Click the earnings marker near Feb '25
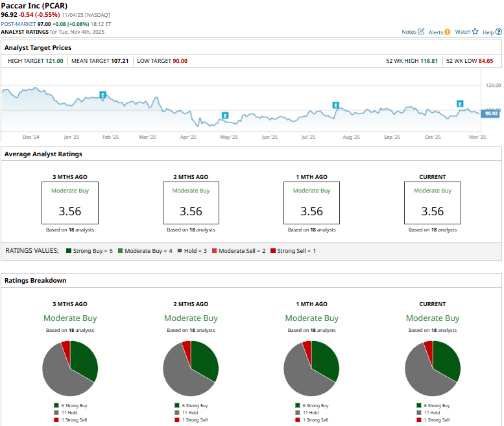This screenshot has height=426, width=504. tap(102, 95)
